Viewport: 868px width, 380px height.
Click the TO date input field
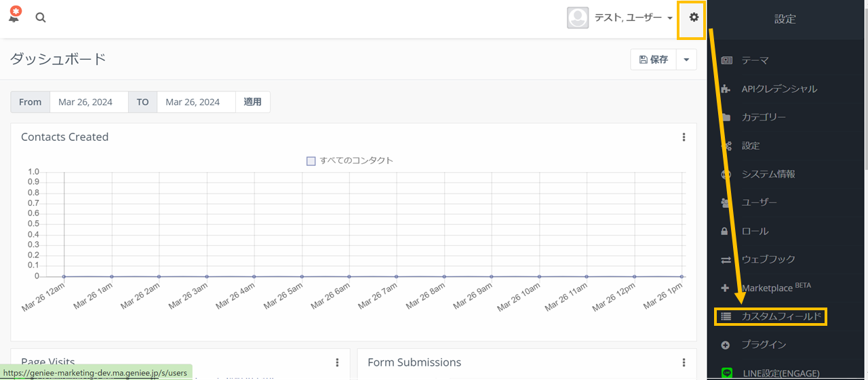[x=196, y=102]
